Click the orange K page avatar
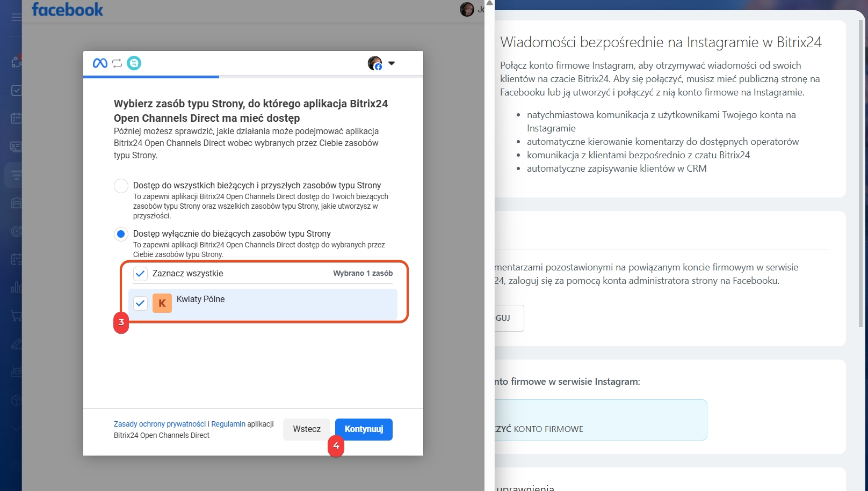The image size is (868, 491). click(162, 303)
